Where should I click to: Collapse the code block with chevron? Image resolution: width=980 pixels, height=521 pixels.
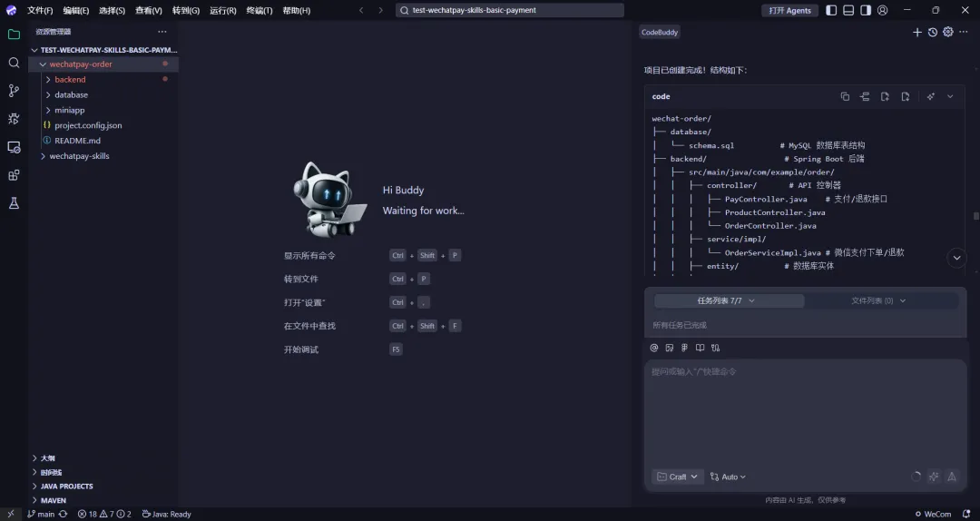pyautogui.click(x=950, y=96)
